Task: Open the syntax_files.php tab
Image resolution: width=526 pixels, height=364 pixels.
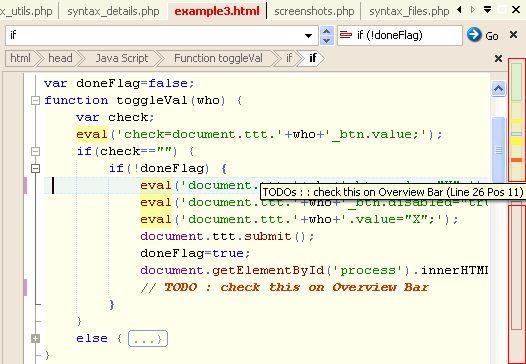Action: (x=409, y=11)
